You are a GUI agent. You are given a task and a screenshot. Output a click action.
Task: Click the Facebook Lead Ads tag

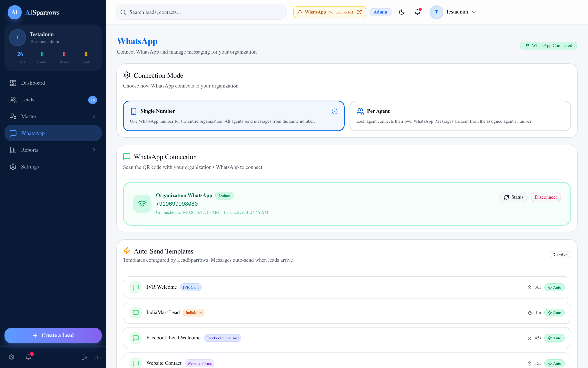pyautogui.click(x=222, y=338)
